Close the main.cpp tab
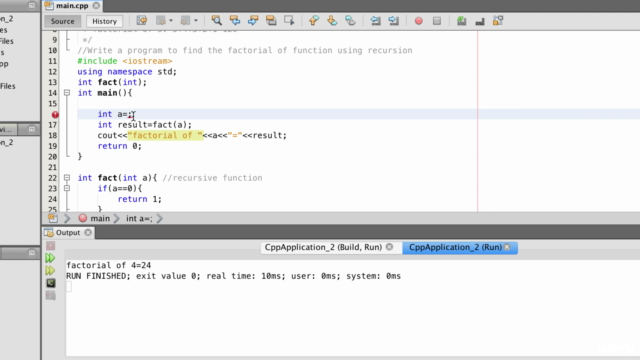 point(96,6)
